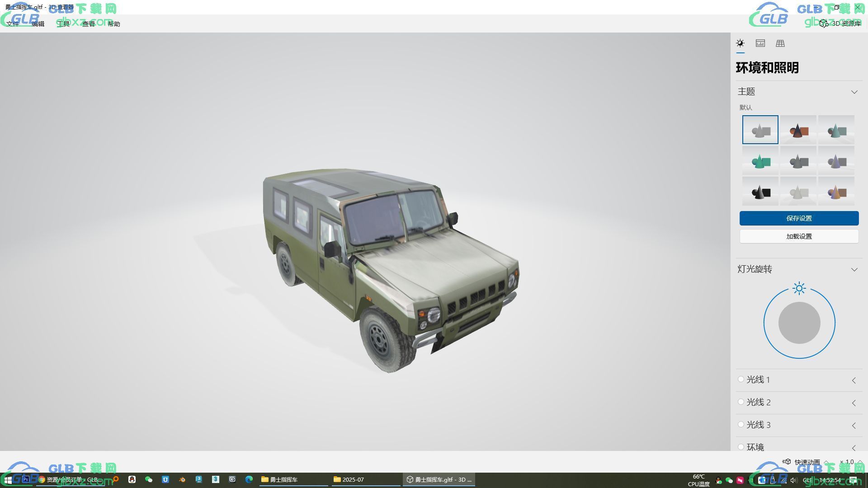Select the black theme swatch
Screen dimensions: 868x488
760,192
